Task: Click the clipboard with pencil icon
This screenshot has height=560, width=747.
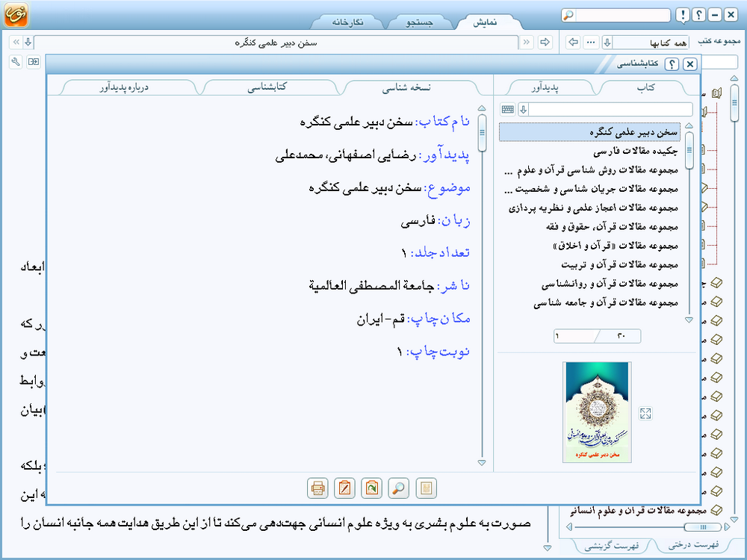Action: click(344, 488)
